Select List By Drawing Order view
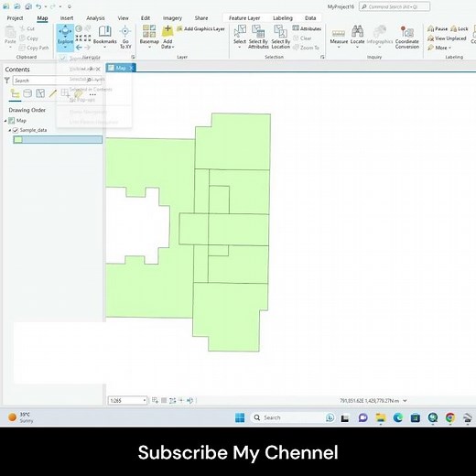This screenshot has height=476, width=476. [x=15, y=93]
